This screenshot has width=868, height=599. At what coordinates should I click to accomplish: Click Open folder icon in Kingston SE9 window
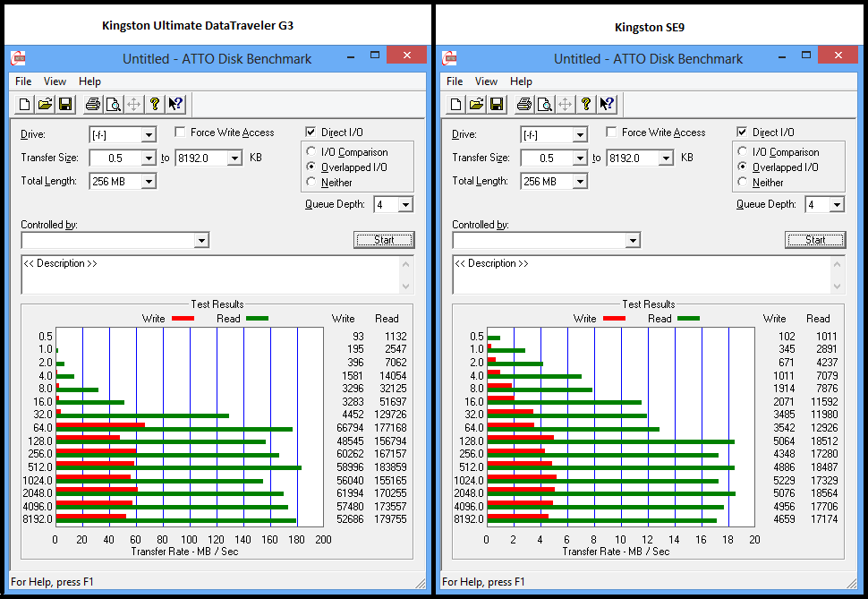coord(476,104)
